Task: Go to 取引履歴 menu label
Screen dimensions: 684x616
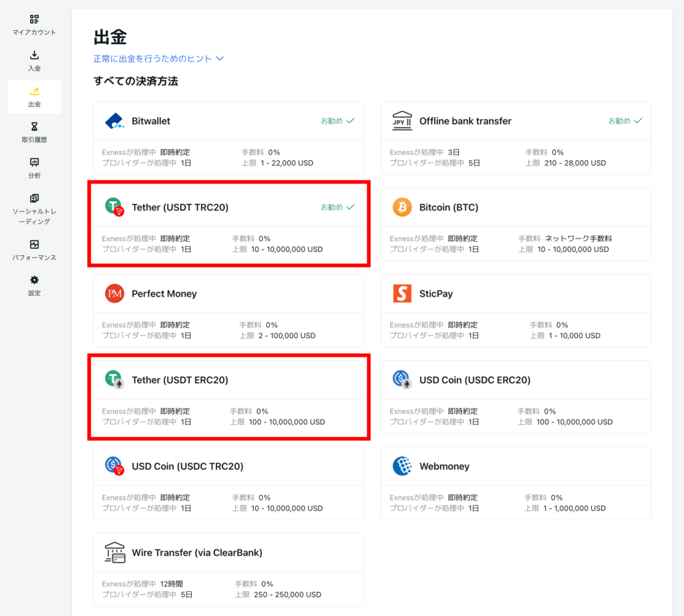Action: pos(35,140)
